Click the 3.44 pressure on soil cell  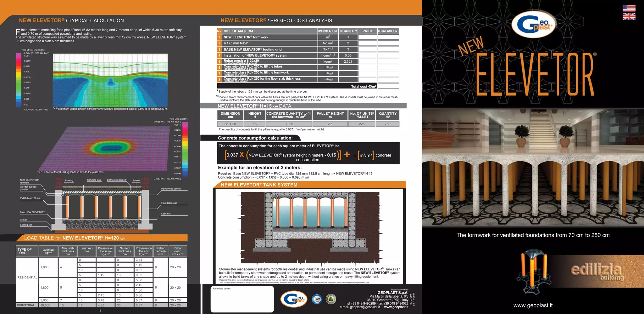(x=144, y=260)
